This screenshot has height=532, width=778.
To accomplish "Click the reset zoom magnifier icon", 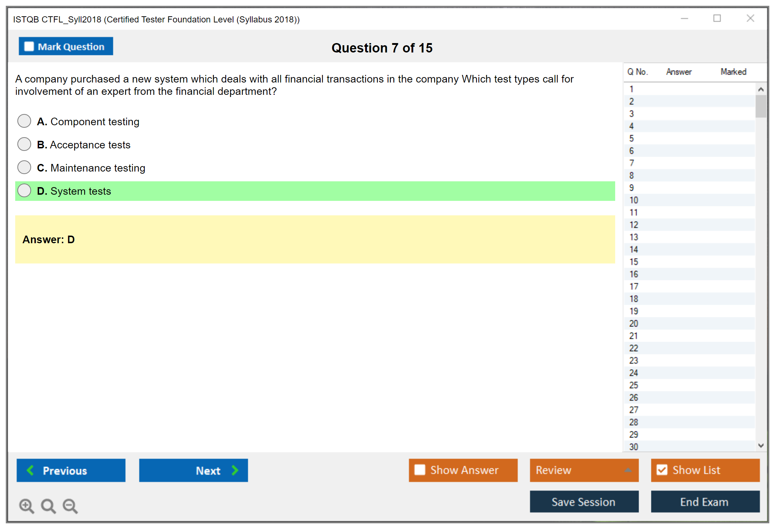I will tap(48, 506).
